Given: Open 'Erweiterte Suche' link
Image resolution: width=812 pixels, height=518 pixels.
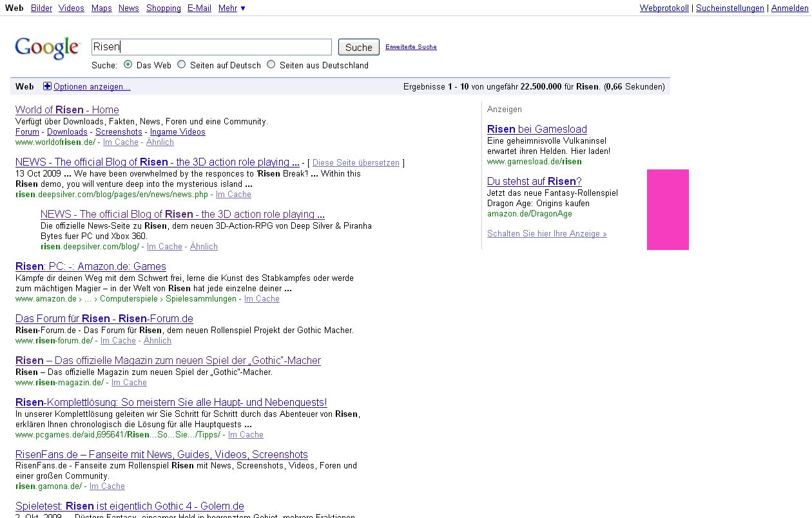Looking at the screenshot, I should click(x=411, y=47).
